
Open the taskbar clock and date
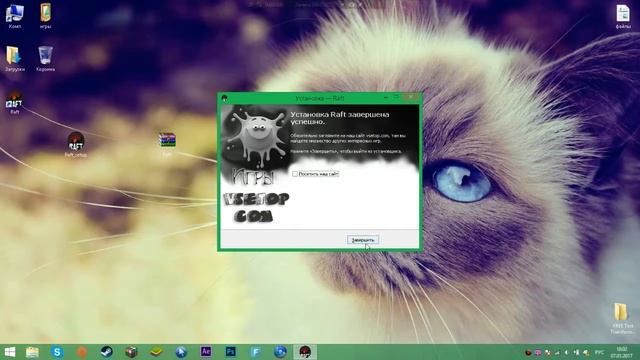click(x=622, y=352)
